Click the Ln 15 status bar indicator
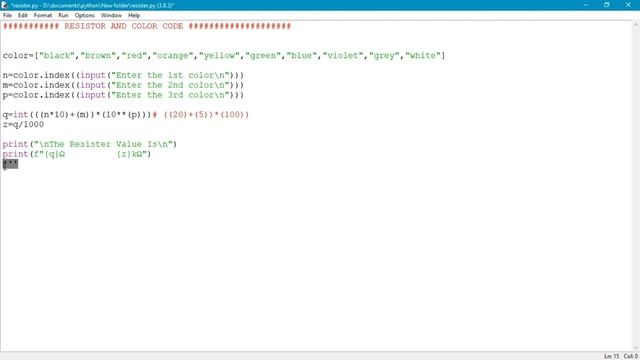The height and width of the screenshot is (360, 640). click(x=611, y=356)
